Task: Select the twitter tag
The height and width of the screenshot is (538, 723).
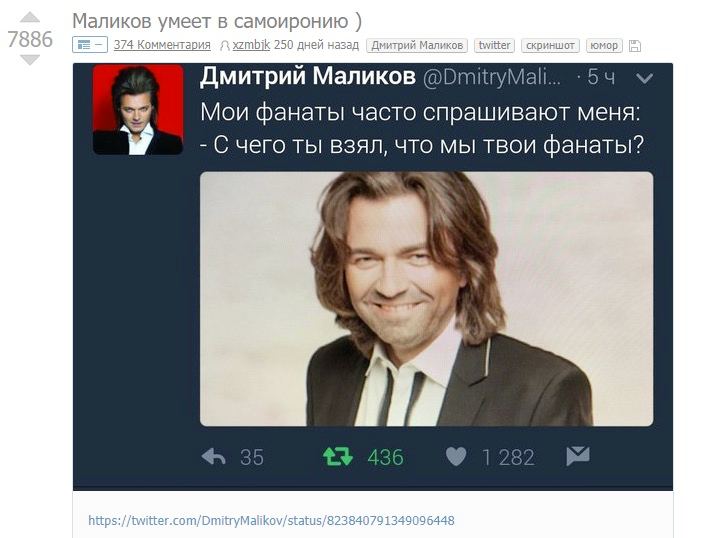Action: pyautogui.click(x=494, y=45)
